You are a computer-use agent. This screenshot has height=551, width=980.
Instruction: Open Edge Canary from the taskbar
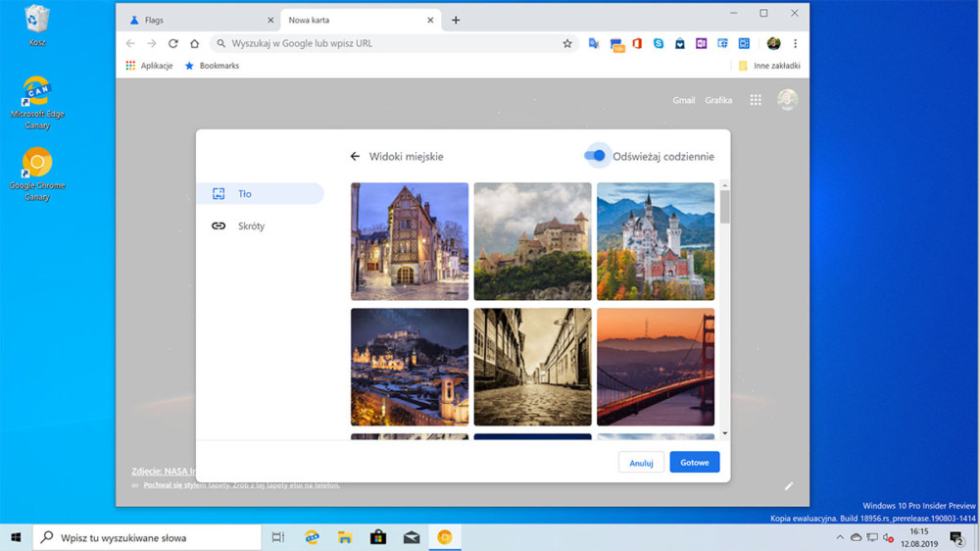tap(312, 537)
